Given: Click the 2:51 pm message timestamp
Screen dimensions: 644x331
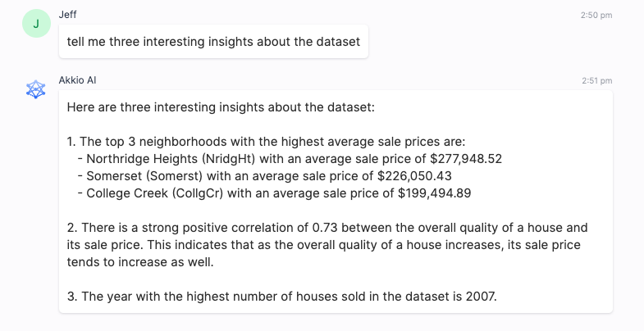Looking at the screenshot, I should pos(596,80).
